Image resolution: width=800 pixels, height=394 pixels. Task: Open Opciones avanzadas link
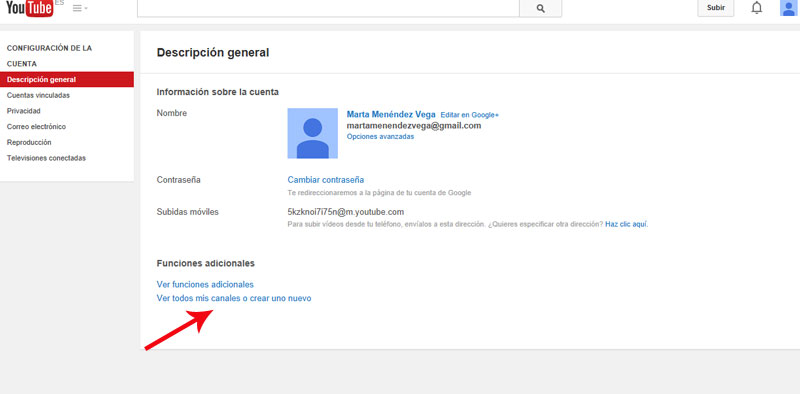(380, 137)
